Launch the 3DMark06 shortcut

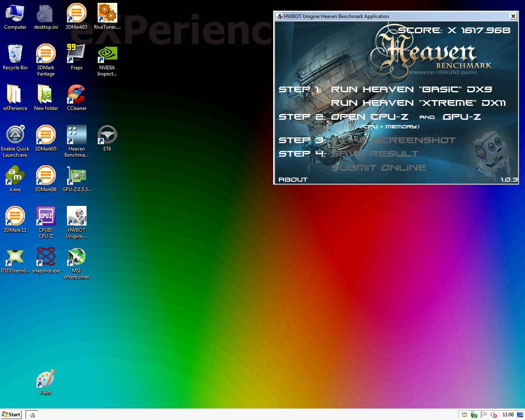[46, 179]
